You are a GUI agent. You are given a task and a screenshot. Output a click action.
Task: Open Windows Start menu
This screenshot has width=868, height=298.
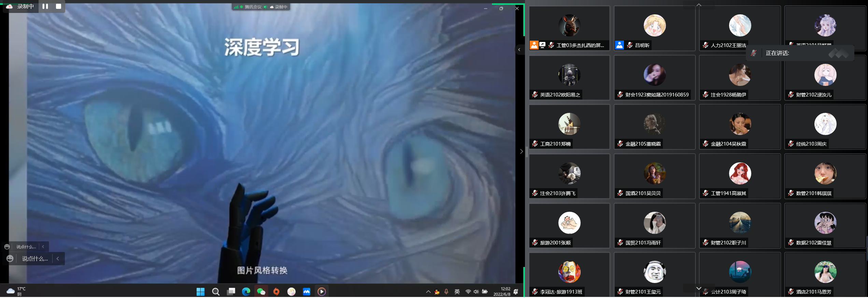[x=200, y=292]
